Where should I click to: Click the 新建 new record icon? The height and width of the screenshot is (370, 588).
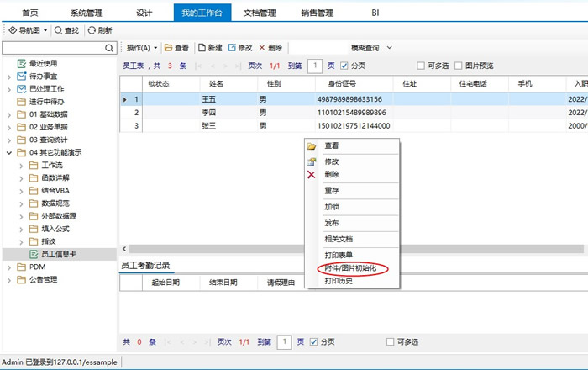click(x=202, y=48)
